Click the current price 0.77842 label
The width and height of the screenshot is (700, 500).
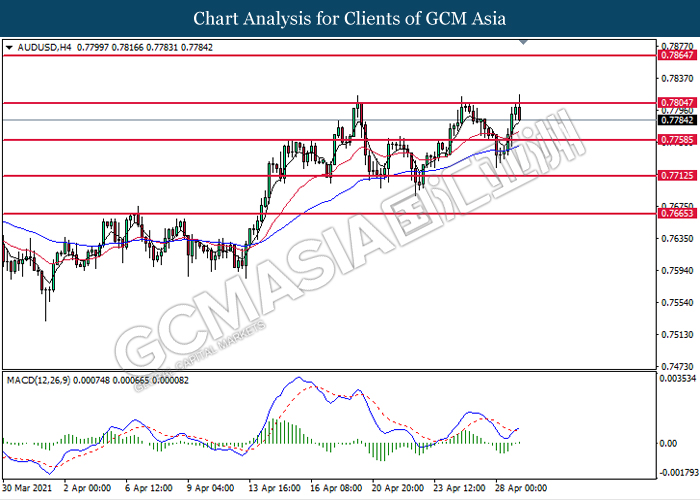[677, 120]
